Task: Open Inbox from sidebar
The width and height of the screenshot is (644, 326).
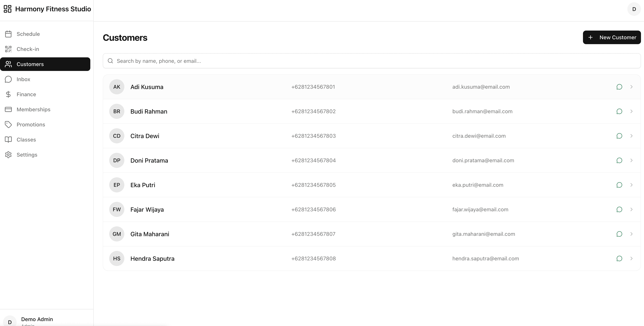Action: pos(23,79)
